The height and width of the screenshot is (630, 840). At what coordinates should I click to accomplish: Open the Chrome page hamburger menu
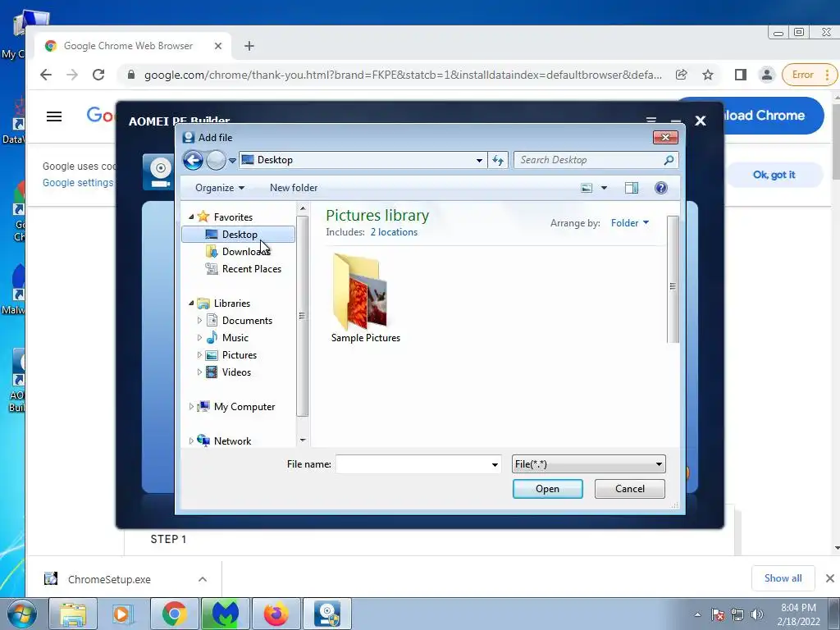coord(54,116)
